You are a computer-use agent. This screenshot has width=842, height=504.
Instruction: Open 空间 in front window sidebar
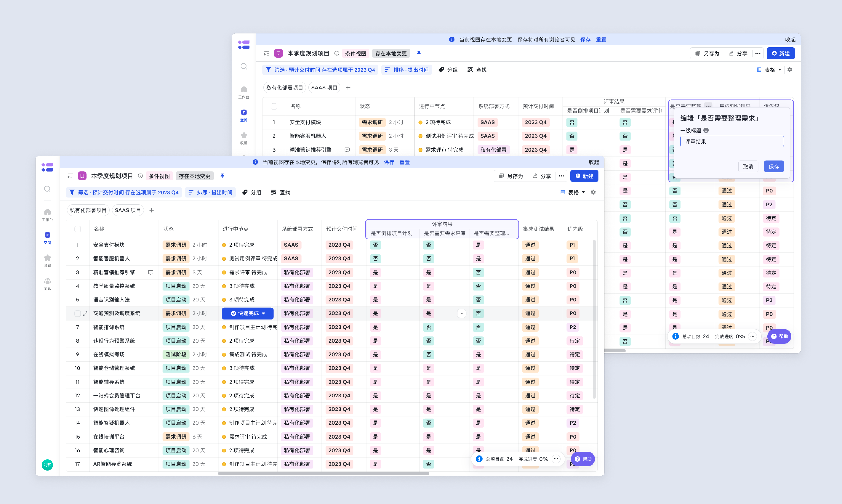(47, 238)
